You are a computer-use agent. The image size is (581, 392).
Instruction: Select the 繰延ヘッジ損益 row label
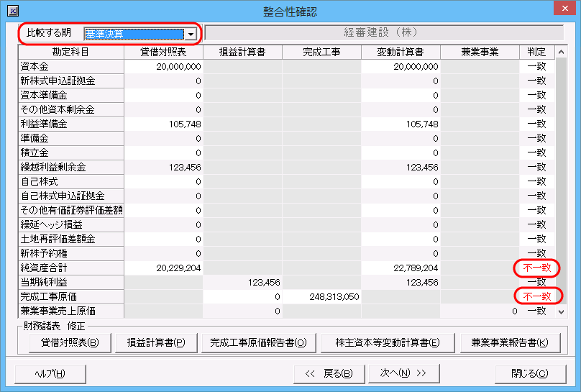click(x=70, y=225)
